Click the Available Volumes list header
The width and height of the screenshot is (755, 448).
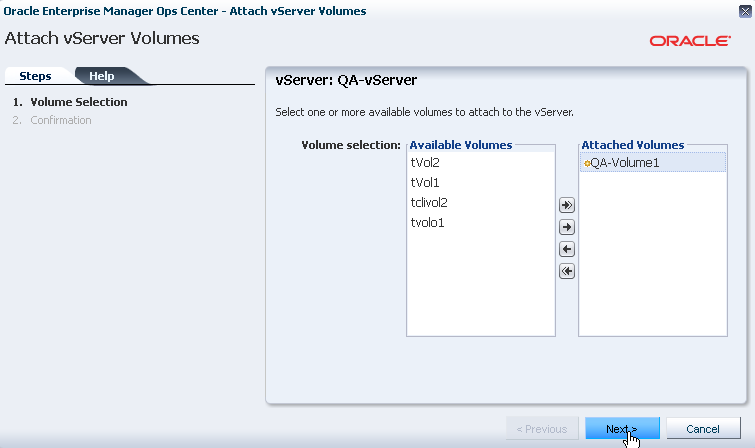coord(461,145)
